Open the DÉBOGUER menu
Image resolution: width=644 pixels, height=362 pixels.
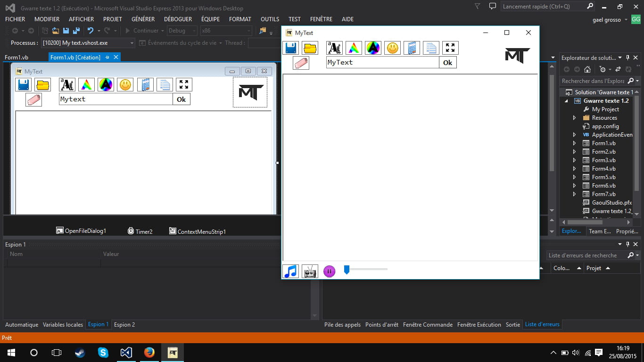pyautogui.click(x=178, y=19)
